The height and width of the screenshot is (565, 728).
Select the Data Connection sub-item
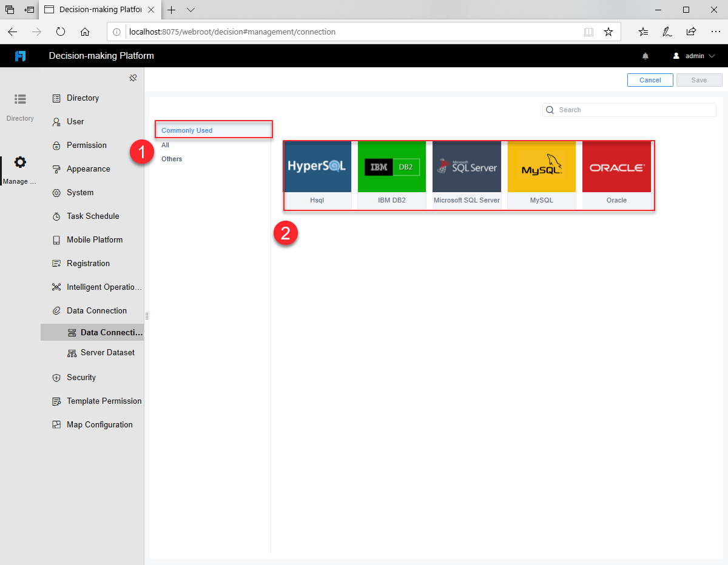(x=92, y=333)
